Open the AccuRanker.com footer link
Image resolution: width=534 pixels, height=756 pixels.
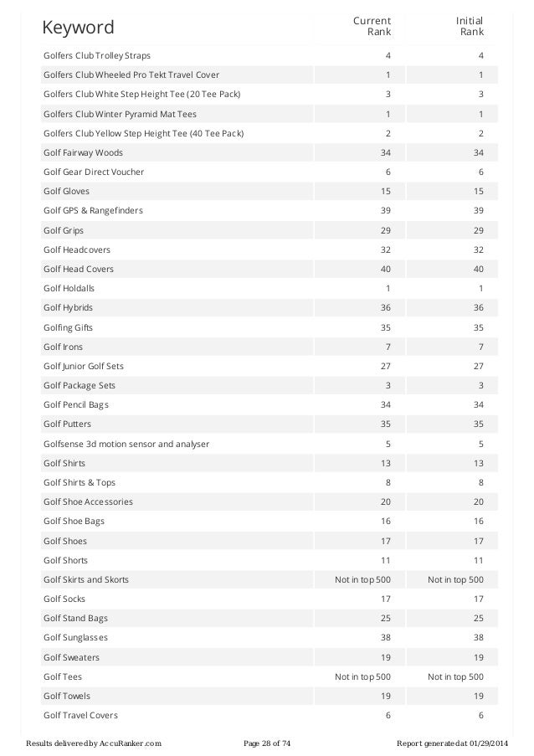pos(130,743)
